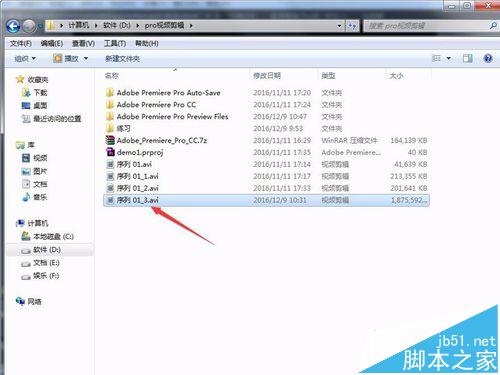The image size is (500, 375).
Task: Select 计算机 in navigation pane
Action: [38, 223]
